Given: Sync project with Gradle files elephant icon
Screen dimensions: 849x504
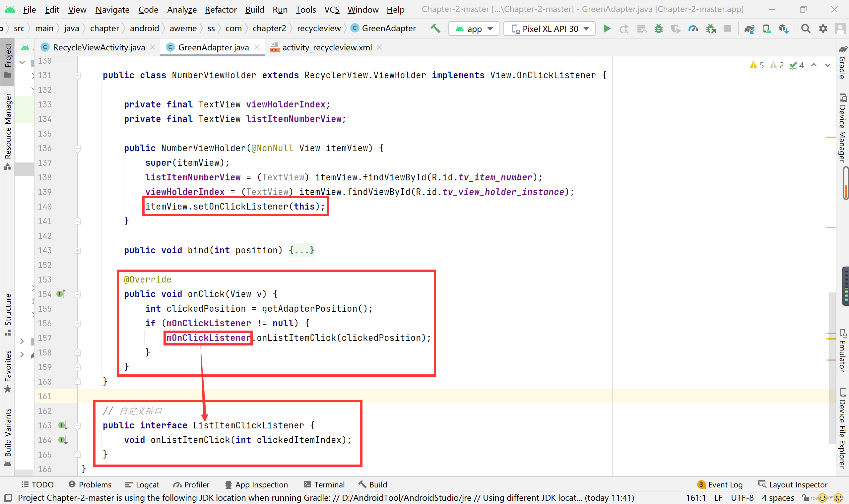Looking at the screenshot, I should point(749,29).
